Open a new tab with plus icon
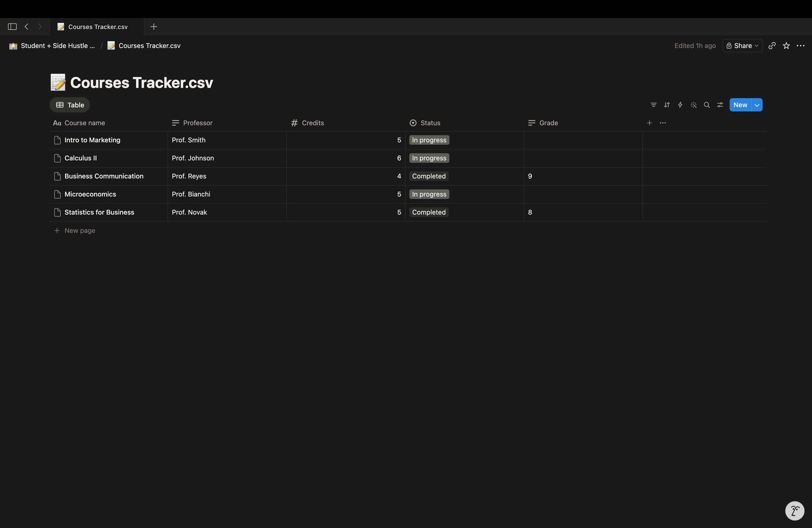 tap(154, 27)
